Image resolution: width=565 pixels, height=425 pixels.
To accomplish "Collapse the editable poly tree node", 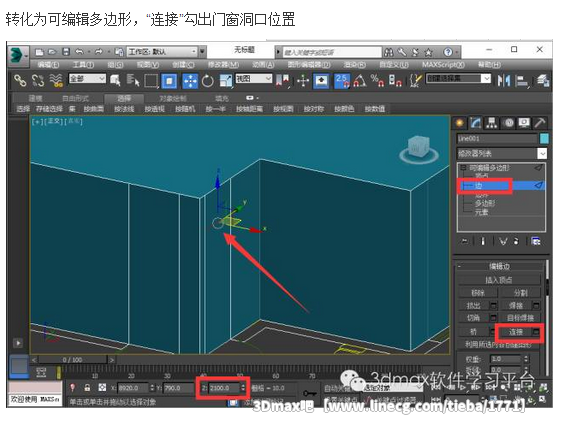I will coord(463,168).
